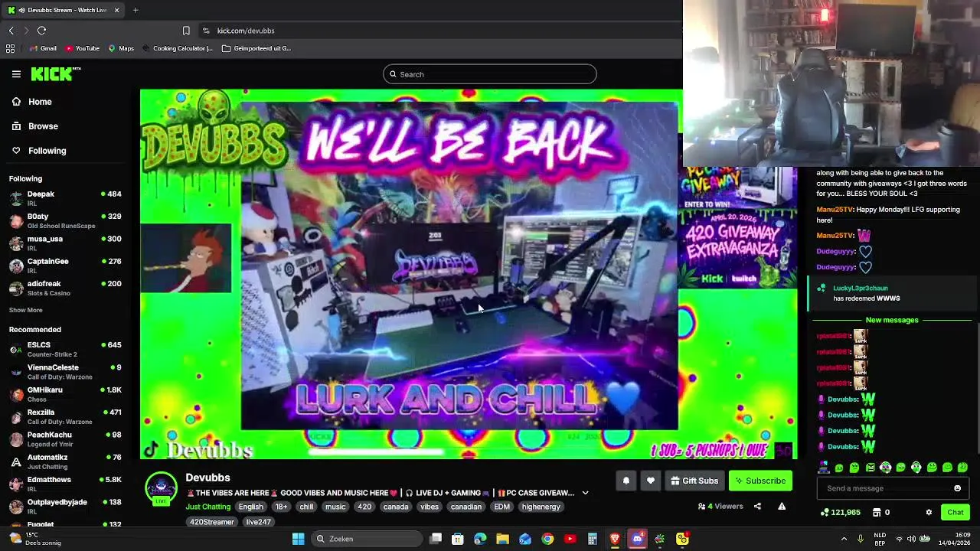Viewport: 980px width, 551px height.
Task: Click the green Chat send button
Action: point(955,512)
